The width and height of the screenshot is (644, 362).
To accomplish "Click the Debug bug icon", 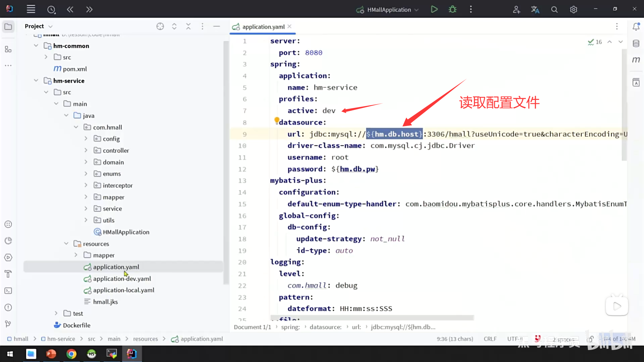I will (x=452, y=9).
